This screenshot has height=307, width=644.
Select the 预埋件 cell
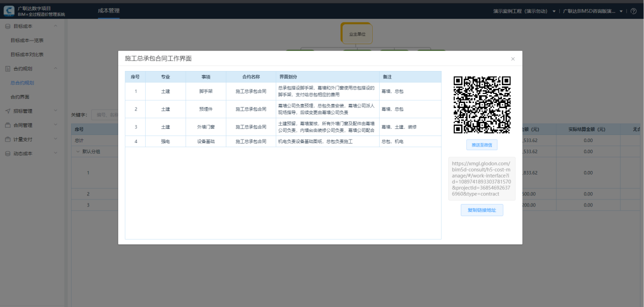(206, 109)
